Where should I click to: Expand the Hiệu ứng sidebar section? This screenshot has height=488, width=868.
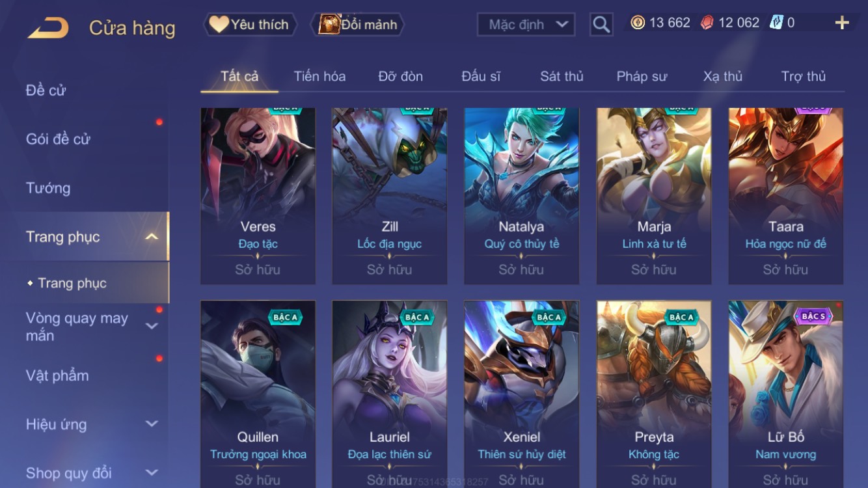pyautogui.click(x=152, y=424)
